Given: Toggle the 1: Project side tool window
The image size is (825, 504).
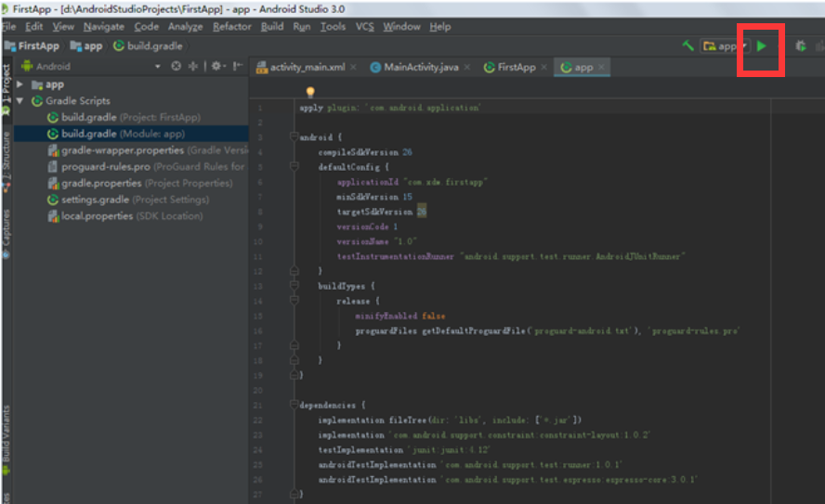Looking at the screenshot, I should (x=6, y=88).
